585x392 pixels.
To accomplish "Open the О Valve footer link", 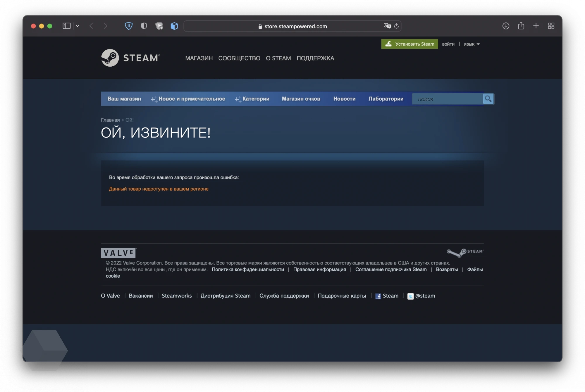I will pos(110,296).
